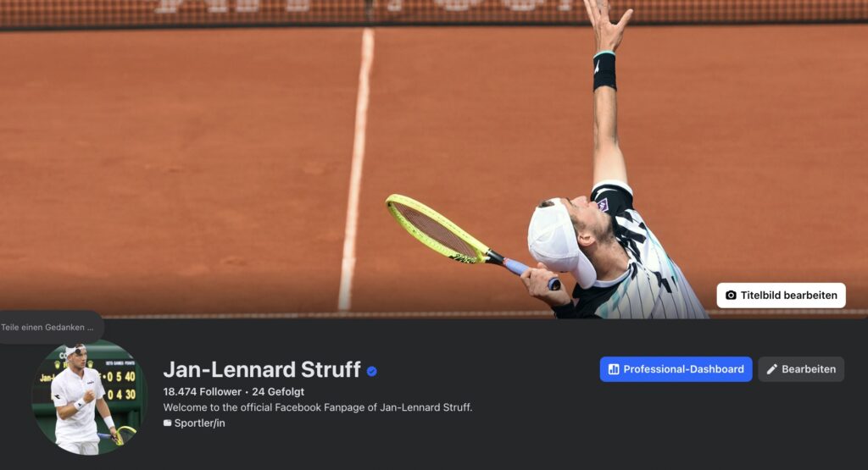Open the Professional-Dashboard

(x=676, y=369)
